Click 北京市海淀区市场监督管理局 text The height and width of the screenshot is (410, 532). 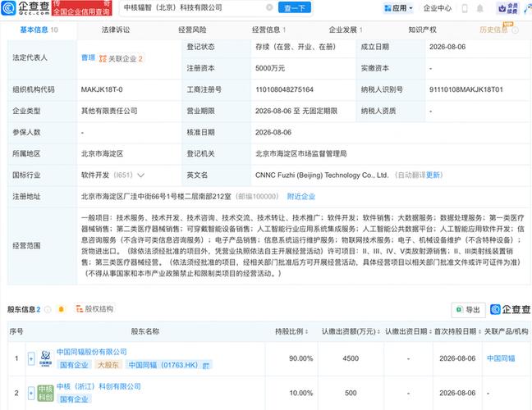301,154
